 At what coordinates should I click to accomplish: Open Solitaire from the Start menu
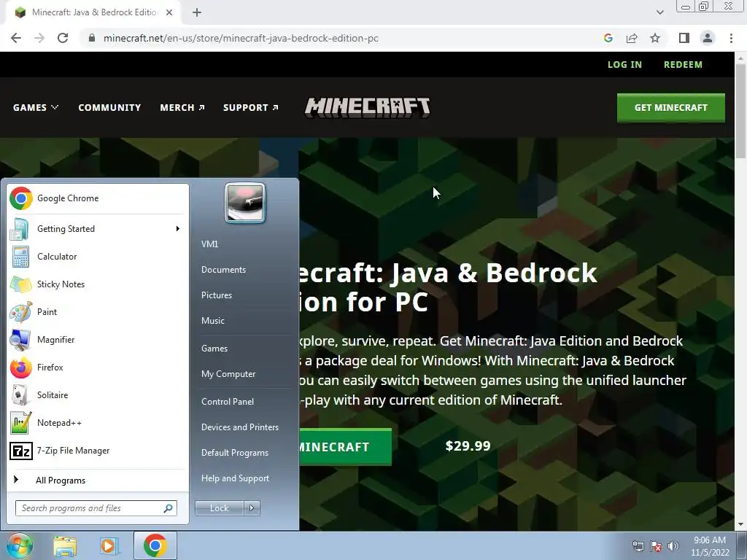click(x=98, y=394)
